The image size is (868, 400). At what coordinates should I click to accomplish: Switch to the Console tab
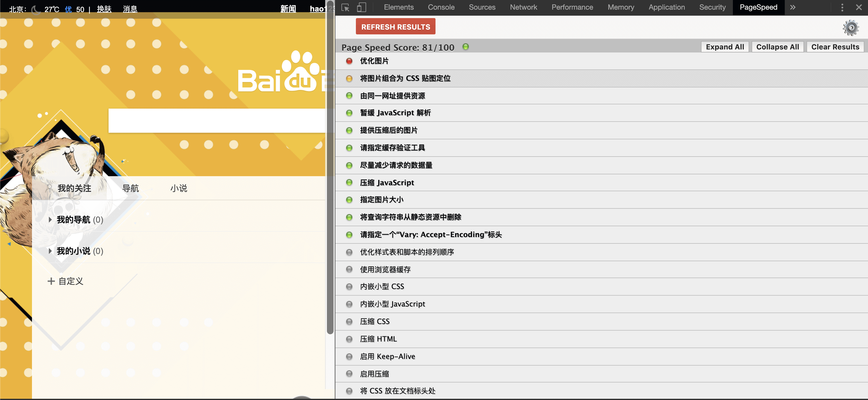pos(441,8)
